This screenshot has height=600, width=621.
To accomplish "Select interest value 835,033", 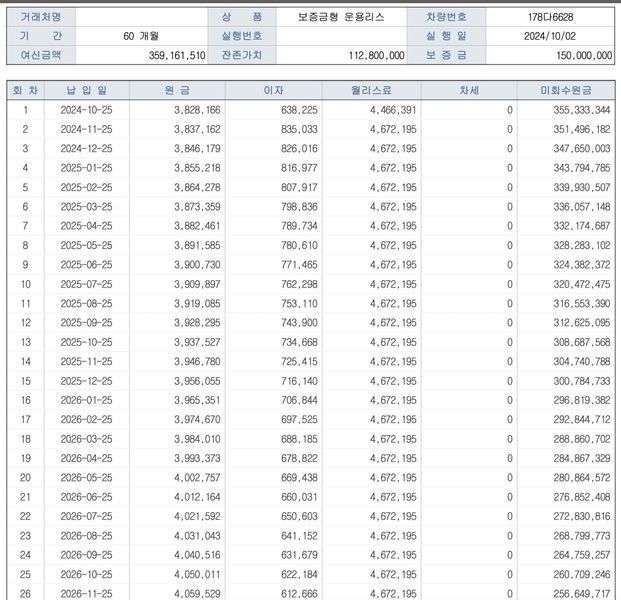I will pyautogui.click(x=299, y=129).
